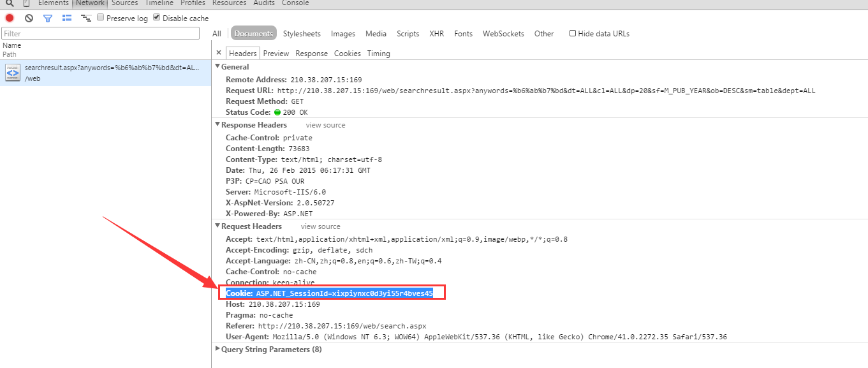
Task: Open the Console panel
Action: click(x=295, y=3)
